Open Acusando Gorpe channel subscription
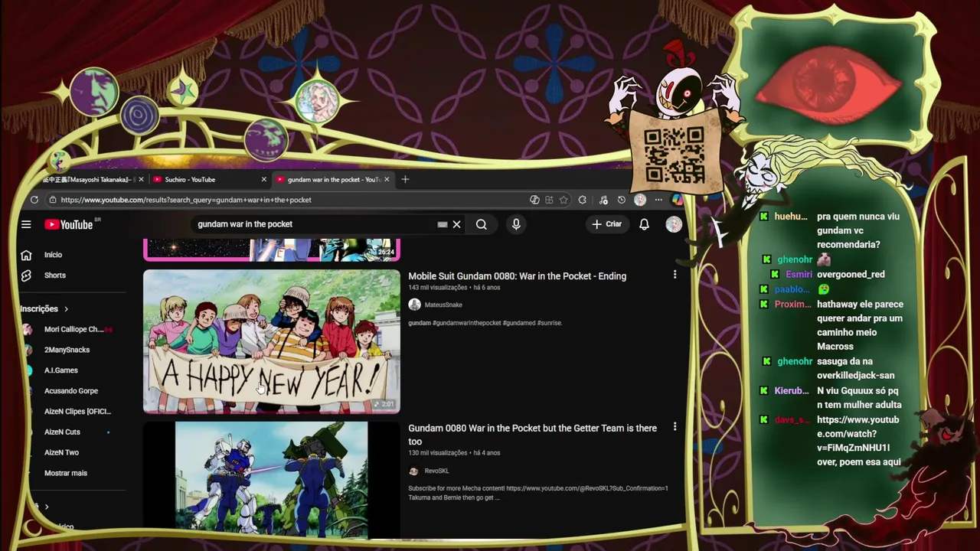The height and width of the screenshot is (551, 980). (x=71, y=391)
